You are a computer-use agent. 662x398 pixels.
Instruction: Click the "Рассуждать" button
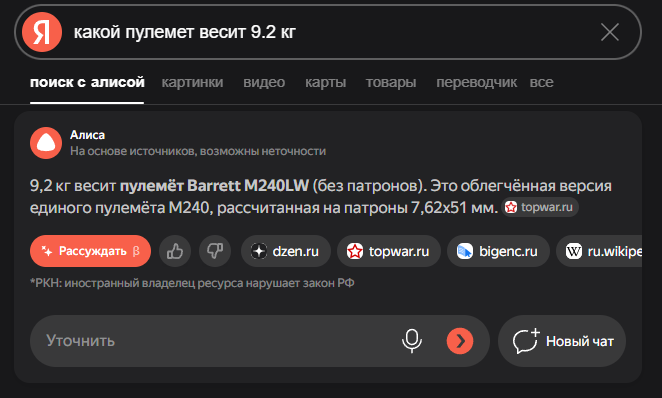point(90,251)
